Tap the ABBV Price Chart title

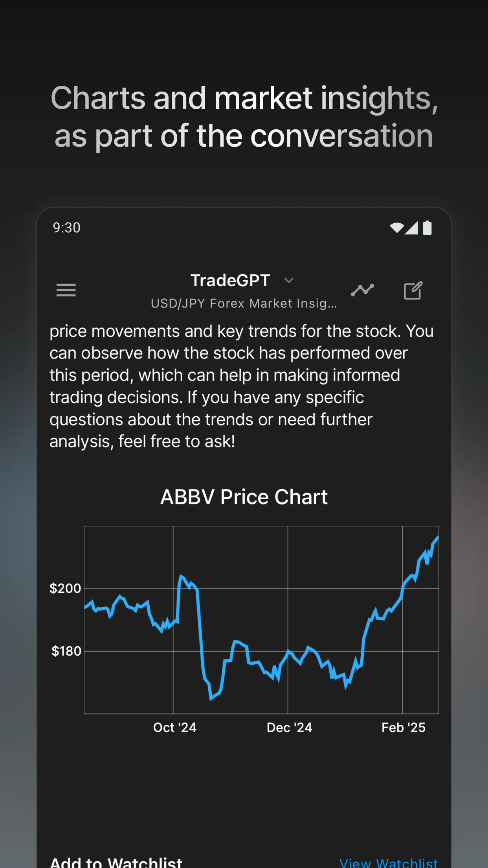tap(244, 497)
